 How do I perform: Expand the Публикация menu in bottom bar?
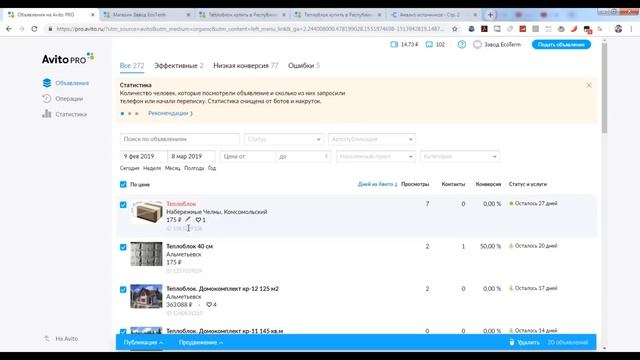pos(143,342)
